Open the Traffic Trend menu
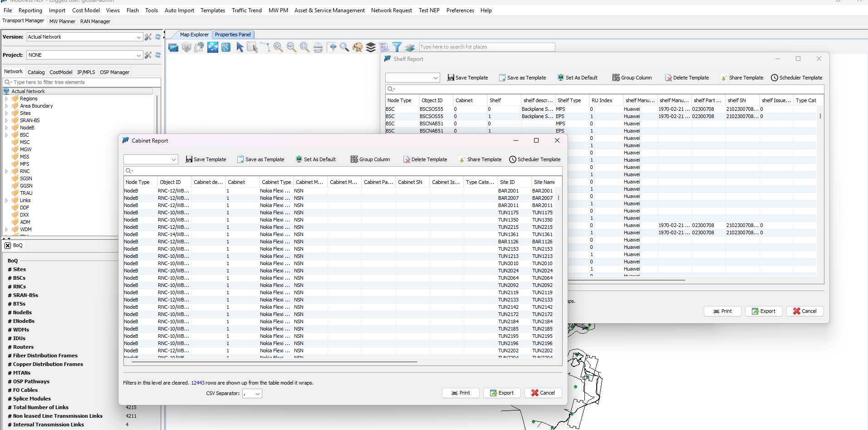The image size is (868, 430). pos(246,10)
